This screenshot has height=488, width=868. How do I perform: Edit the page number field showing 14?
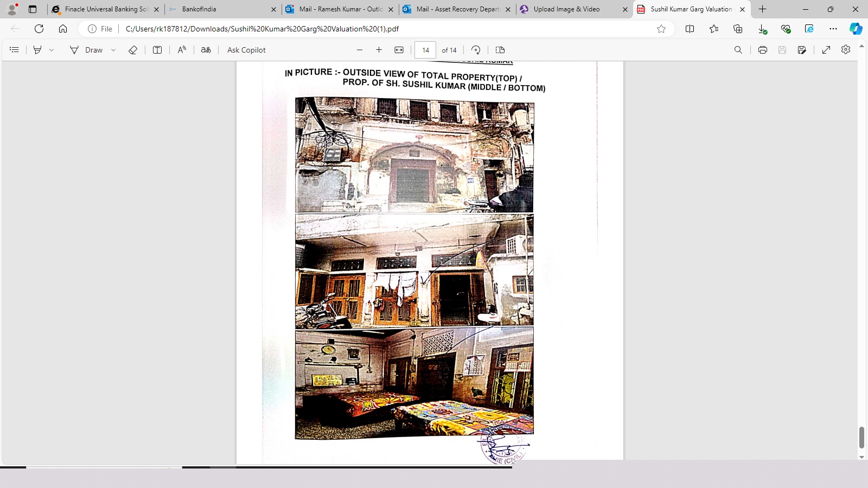[425, 50]
